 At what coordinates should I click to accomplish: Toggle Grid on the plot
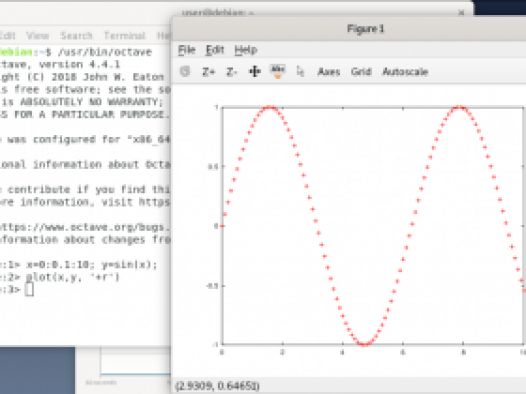[x=361, y=72]
